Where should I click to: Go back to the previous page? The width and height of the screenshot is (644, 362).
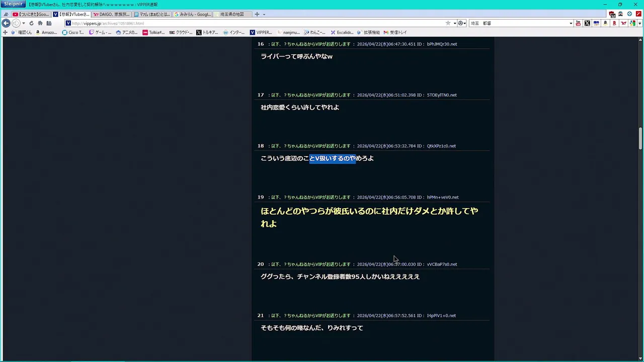tap(6, 23)
